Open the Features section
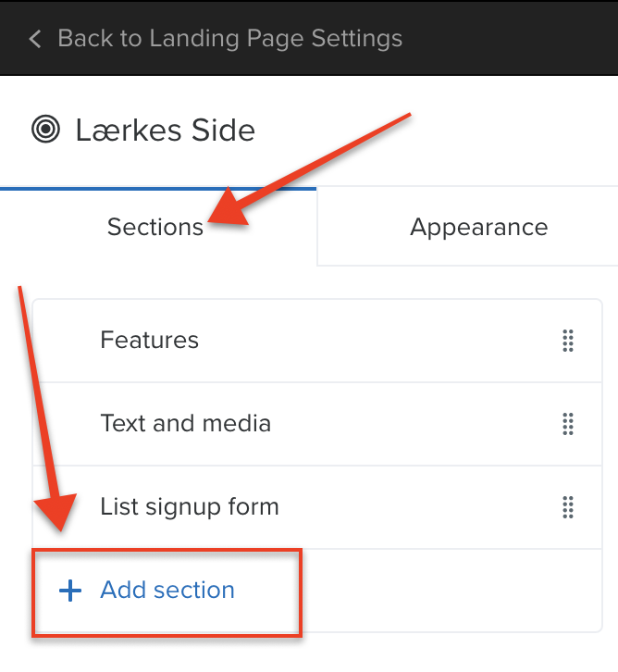 coord(317,341)
